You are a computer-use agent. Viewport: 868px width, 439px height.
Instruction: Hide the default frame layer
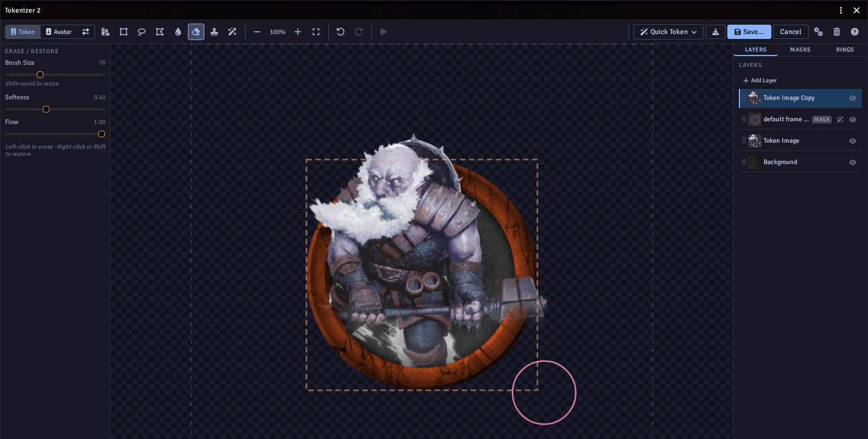click(853, 120)
